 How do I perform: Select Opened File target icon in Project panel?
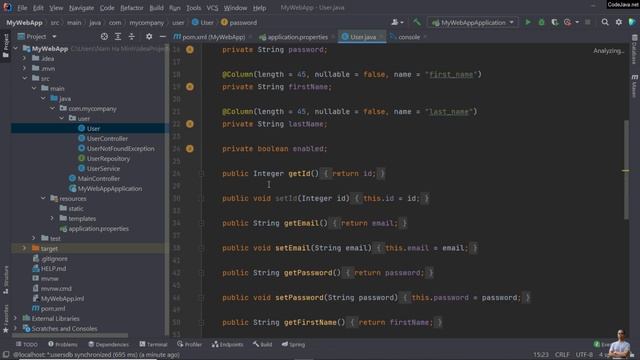pyautogui.click(x=104, y=37)
